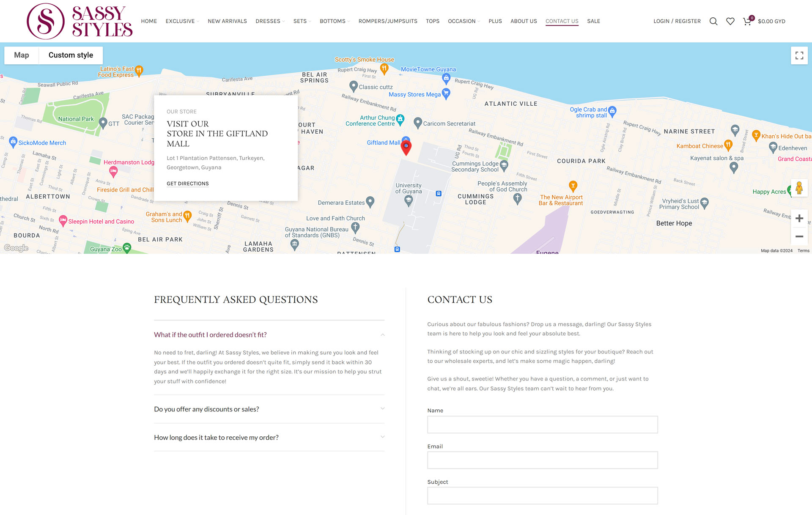
Task: Zoom out the map with minus button
Action: pyautogui.click(x=799, y=236)
